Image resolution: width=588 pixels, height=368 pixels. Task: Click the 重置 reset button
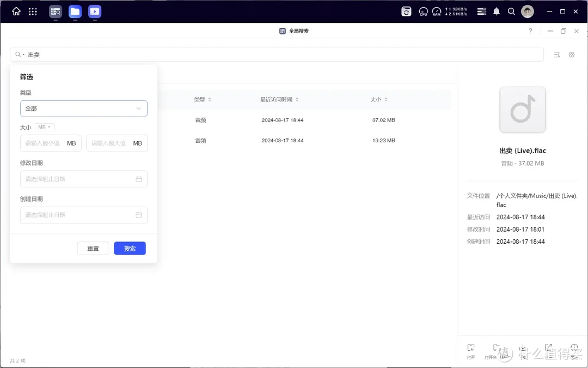click(x=93, y=248)
